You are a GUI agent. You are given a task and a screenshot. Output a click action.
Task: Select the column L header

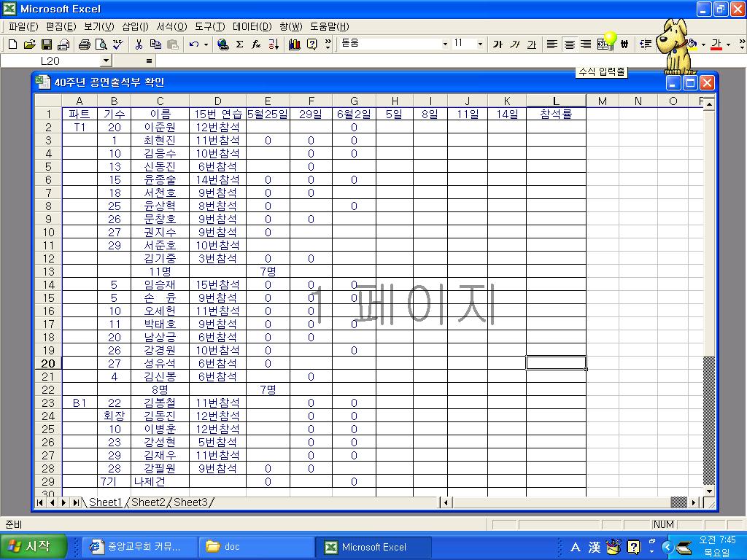click(x=556, y=101)
